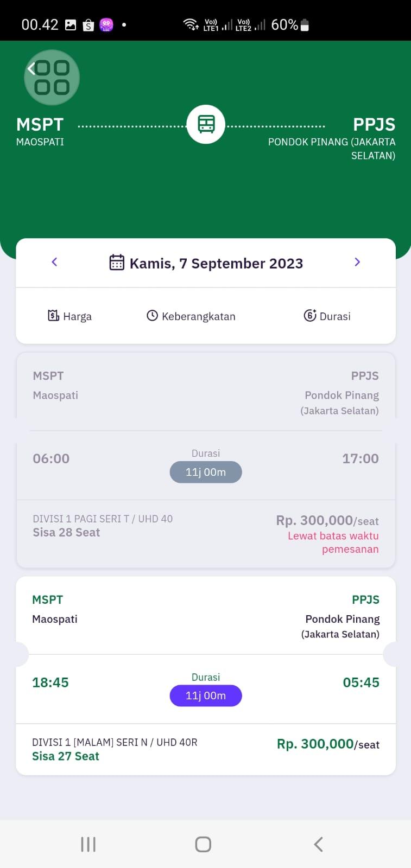
Task: Tap the purple 11j 00m duration badge
Action: point(206,695)
